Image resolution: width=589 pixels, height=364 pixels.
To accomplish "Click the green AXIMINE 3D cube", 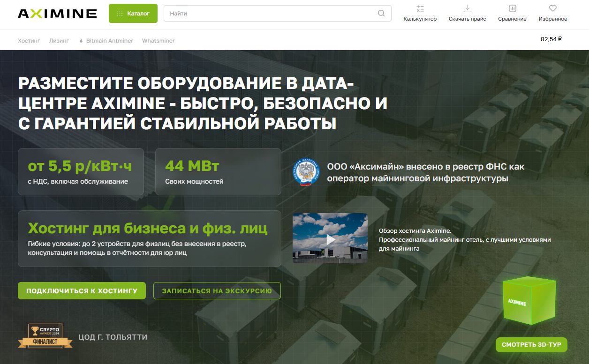I will pyautogui.click(x=529, y=301).
